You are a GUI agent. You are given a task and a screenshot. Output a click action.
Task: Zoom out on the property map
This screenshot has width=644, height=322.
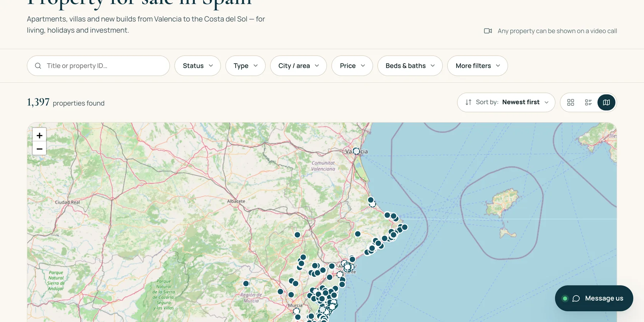(x=39, y=148)
